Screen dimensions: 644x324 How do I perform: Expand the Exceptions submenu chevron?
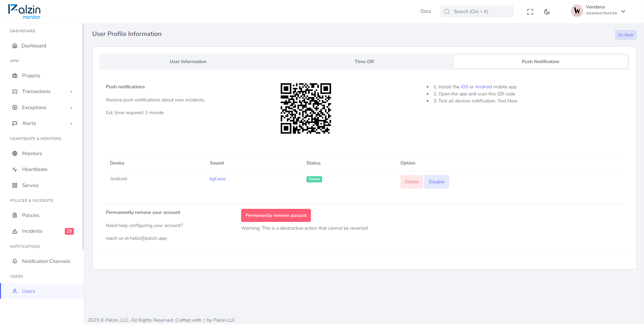point(71,108)
